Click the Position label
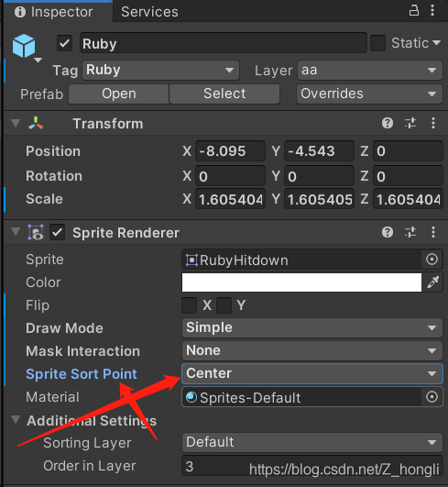Screen dimensions: 448x487 click(53, 151)
